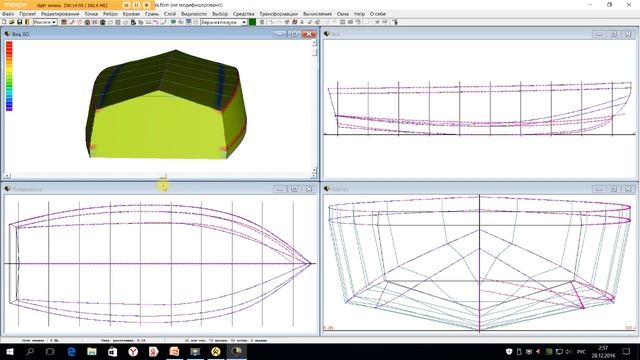Click the active ship design app taskbar icon

236,351
